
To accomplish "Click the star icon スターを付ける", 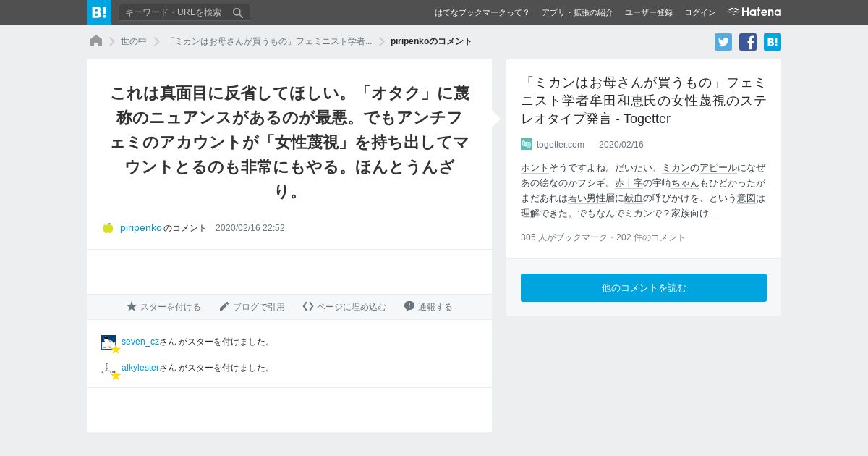I will (x=163, y=307).
